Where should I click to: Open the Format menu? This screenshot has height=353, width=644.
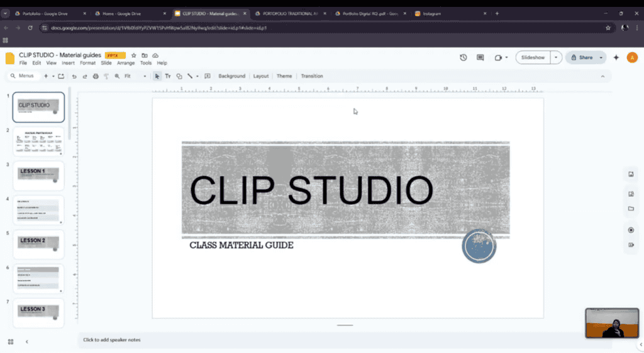tap(87, 64)
